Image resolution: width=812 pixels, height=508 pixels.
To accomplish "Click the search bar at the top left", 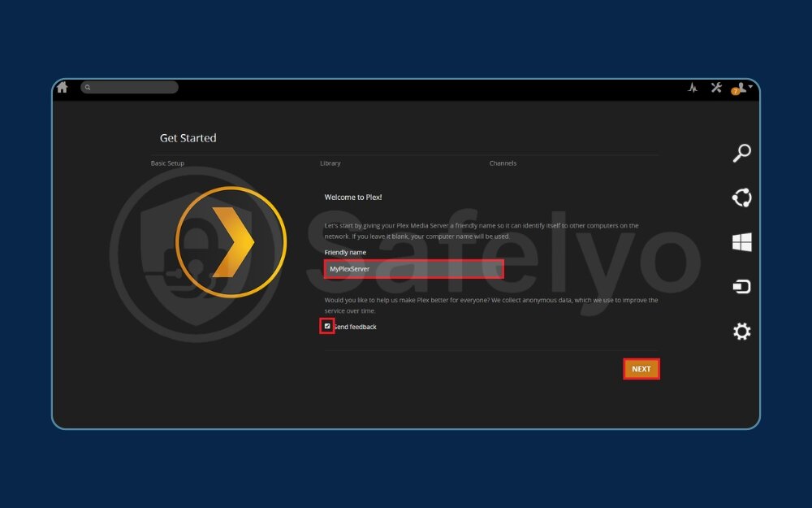I will tap(130, 87).
